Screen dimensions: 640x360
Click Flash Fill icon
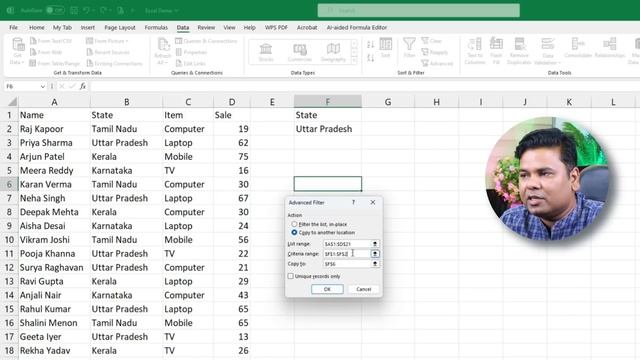coord(496,51)
